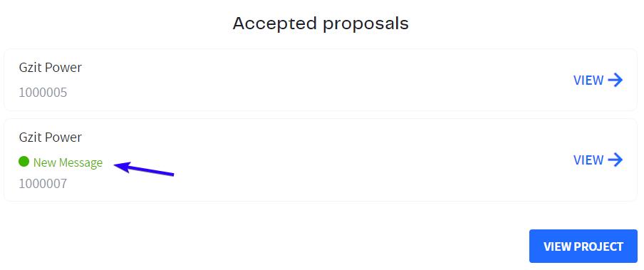Click the word proposals in the heading

[x=366, y=25]
